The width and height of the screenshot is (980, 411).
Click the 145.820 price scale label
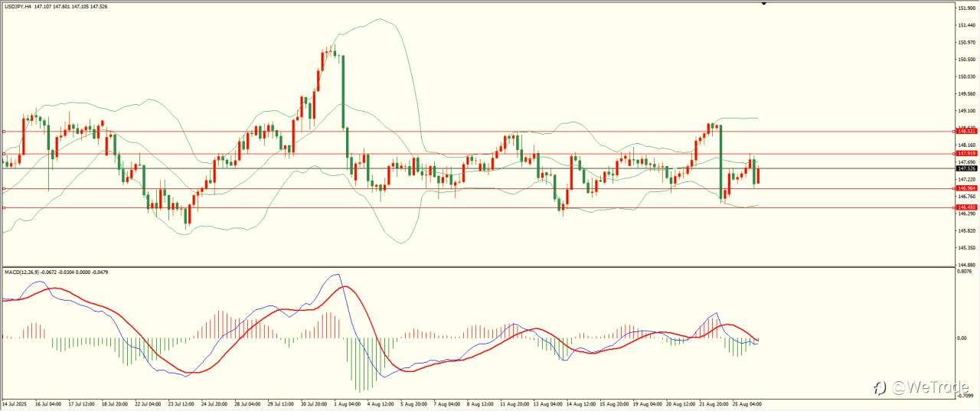966,230
